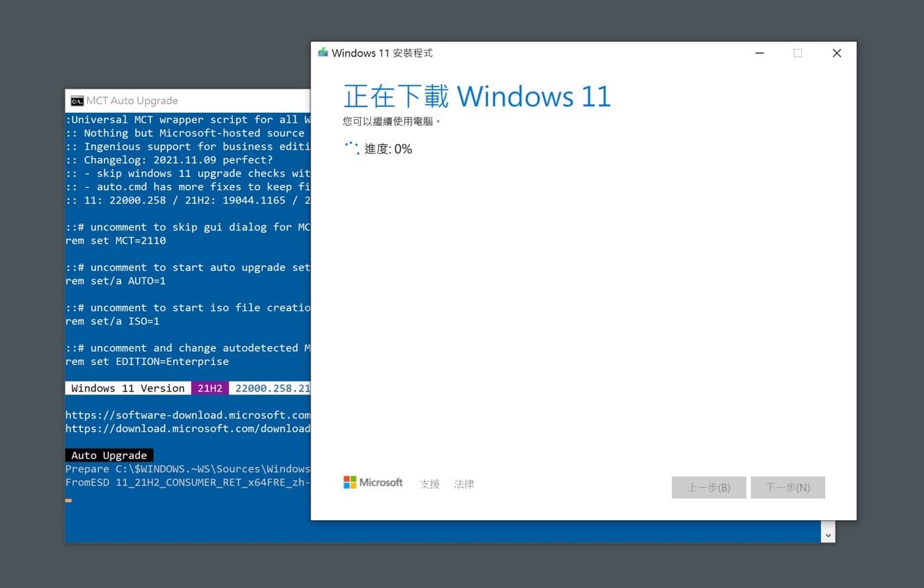This screenshot has height=588, width=924.
Task: Click the 進度: 0% progress text
Action: click(x=388, y=149)
